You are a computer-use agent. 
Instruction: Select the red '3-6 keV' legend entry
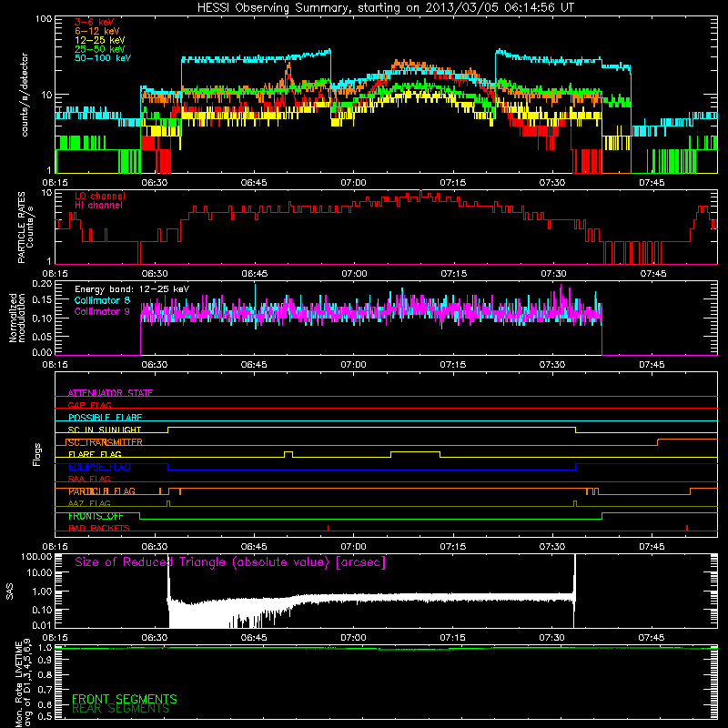95,22
